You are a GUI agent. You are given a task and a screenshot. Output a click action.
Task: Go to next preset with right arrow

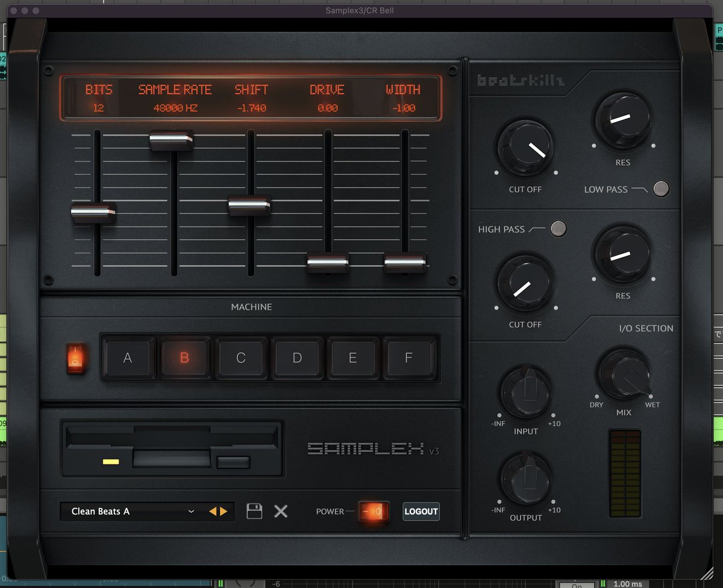pos(224,511)
